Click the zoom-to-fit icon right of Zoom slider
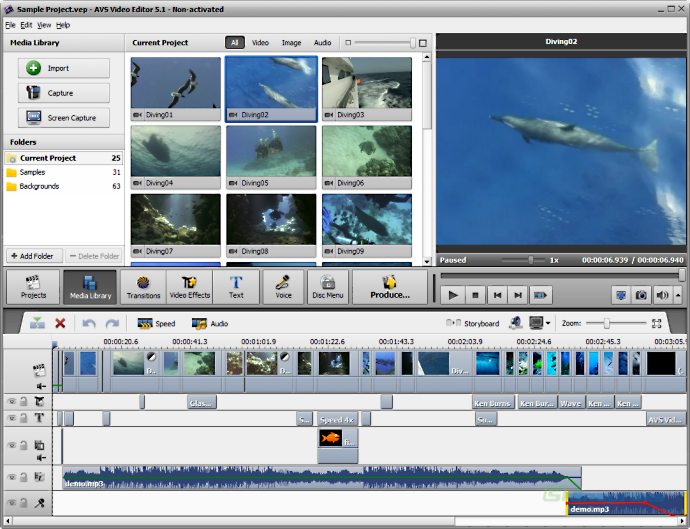 657,323
